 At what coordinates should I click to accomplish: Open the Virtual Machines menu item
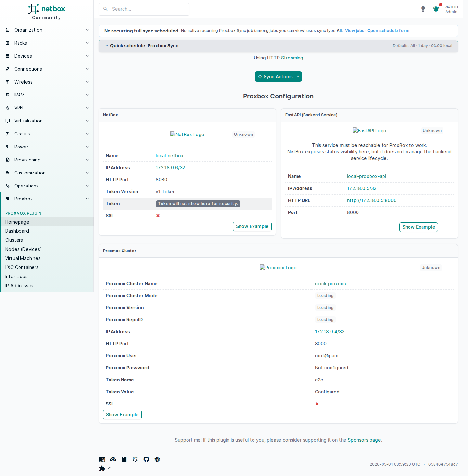click(47, 258)
